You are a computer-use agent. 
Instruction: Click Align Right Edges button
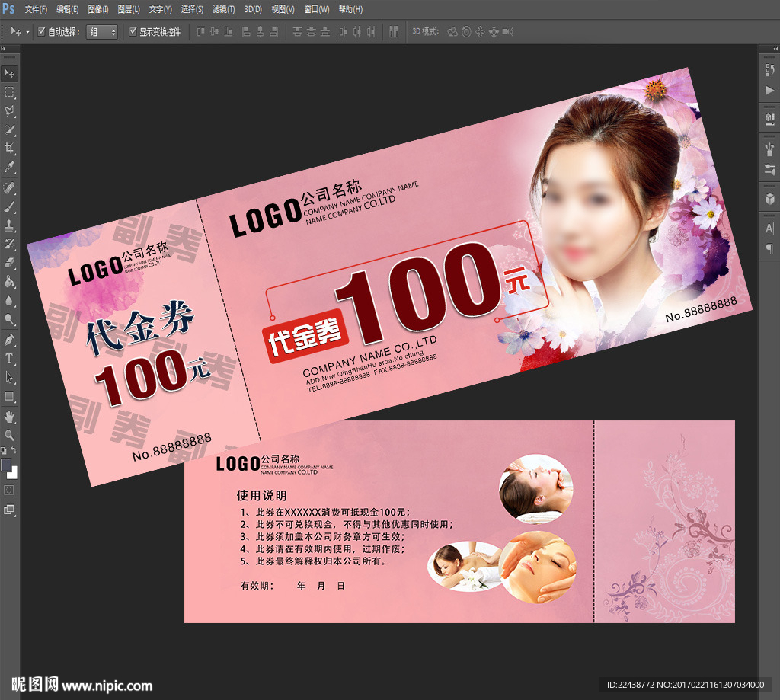click(273, 32)
